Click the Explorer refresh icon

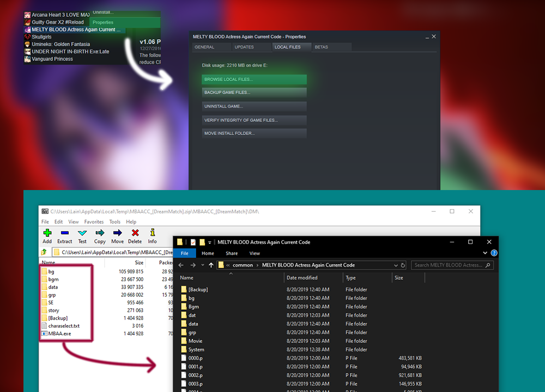coord(403,265)
